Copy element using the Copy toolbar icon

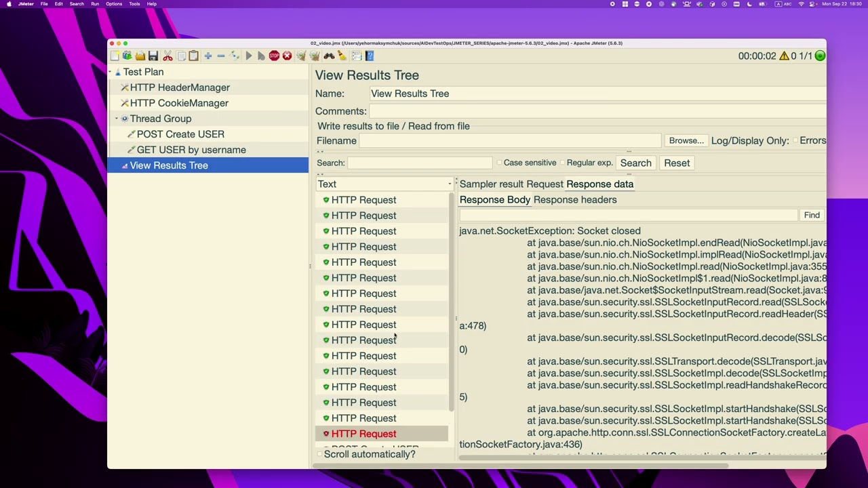pyautogui.click(x=181, y=56)
